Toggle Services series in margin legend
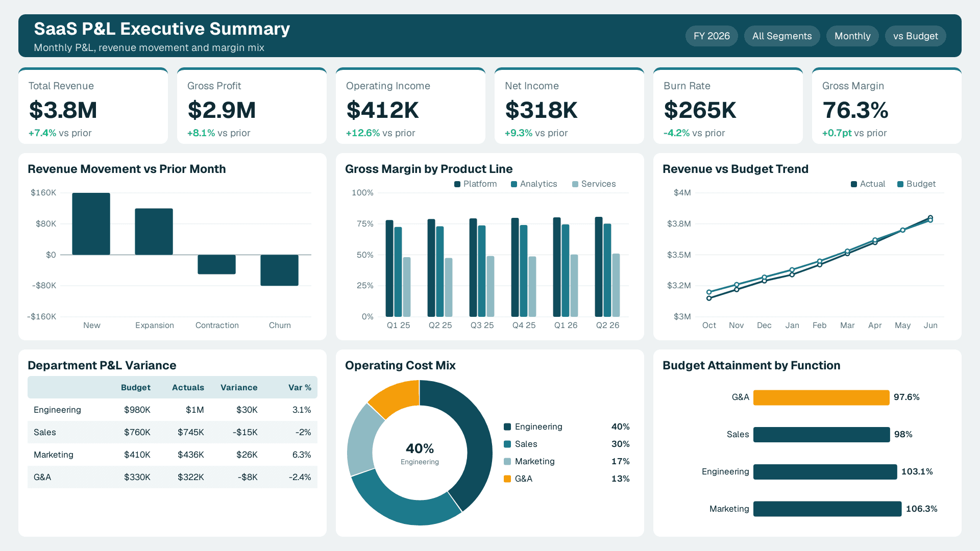980x551 pixels. coord(594,184)
